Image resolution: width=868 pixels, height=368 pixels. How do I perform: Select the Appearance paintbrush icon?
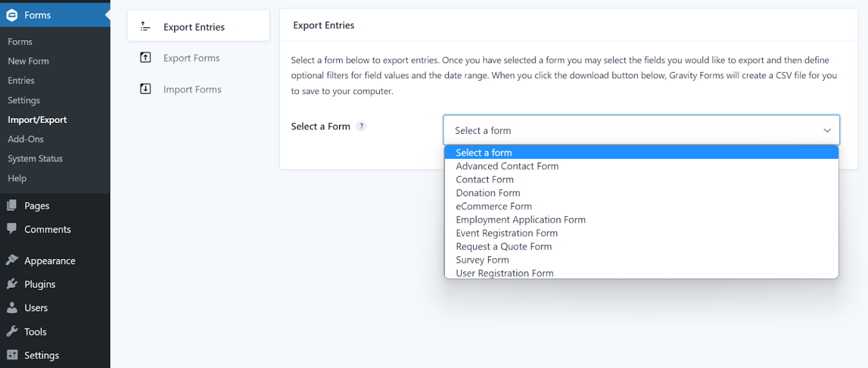(x=11, y=260)
